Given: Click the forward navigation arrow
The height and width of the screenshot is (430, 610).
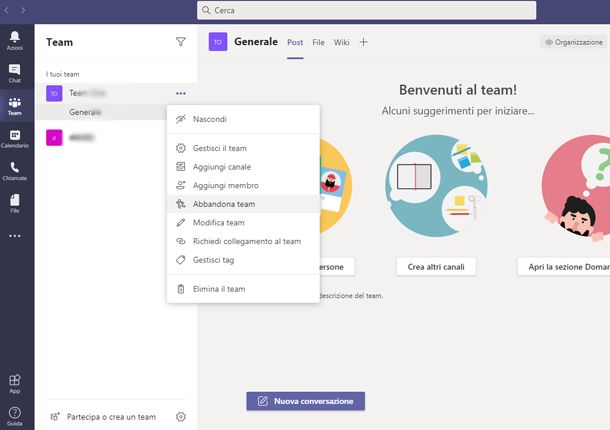Looking at the screenshot, I should 23,10.
